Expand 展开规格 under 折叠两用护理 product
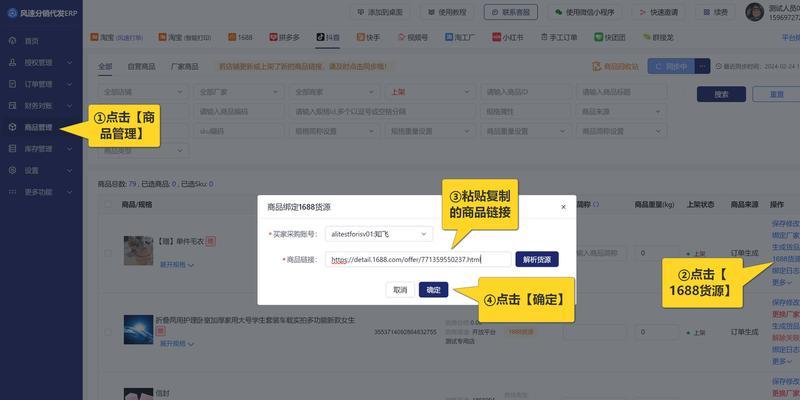Viewport: 800px width, 400px height. pyautogui.click(x=177, y=344)
